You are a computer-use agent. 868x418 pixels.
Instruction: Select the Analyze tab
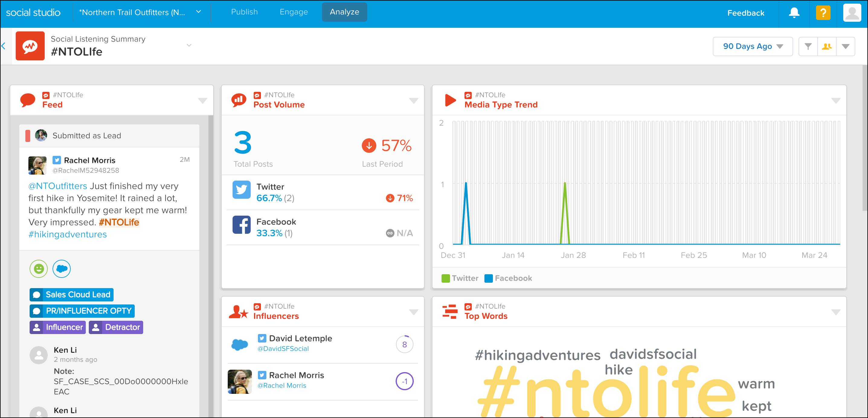pyautogui.click(x=344, y=12)
